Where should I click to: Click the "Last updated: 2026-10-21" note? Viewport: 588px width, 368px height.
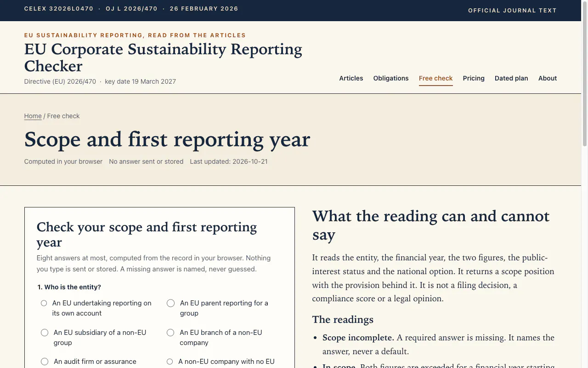coord(229,161)
